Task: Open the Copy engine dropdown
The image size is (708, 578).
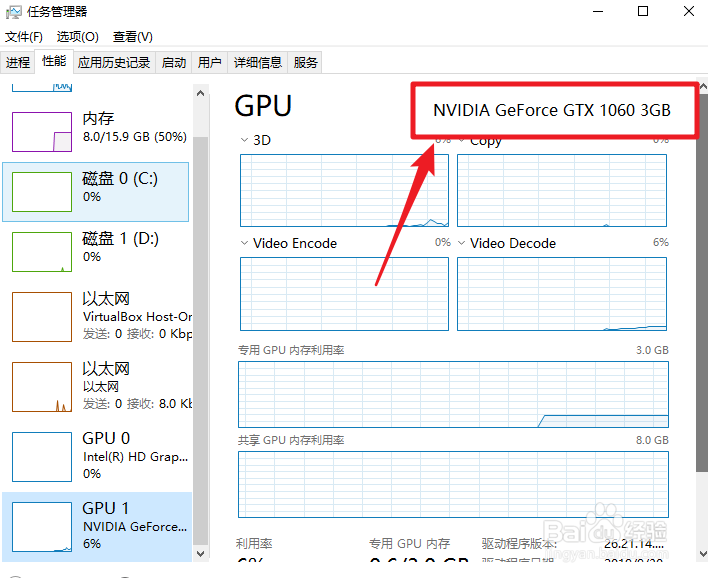Action: click(x=461, y=140)
